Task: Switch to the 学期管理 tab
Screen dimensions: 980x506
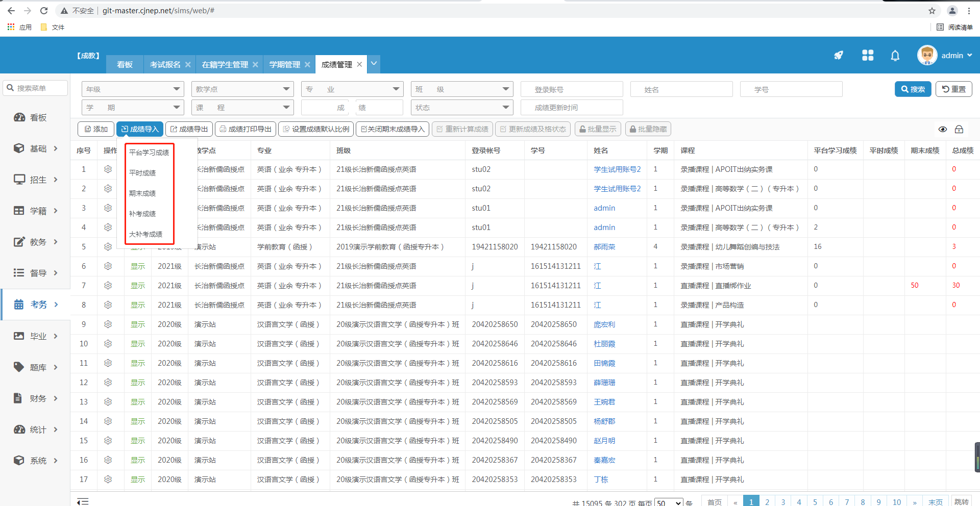Action: point(284,65)
